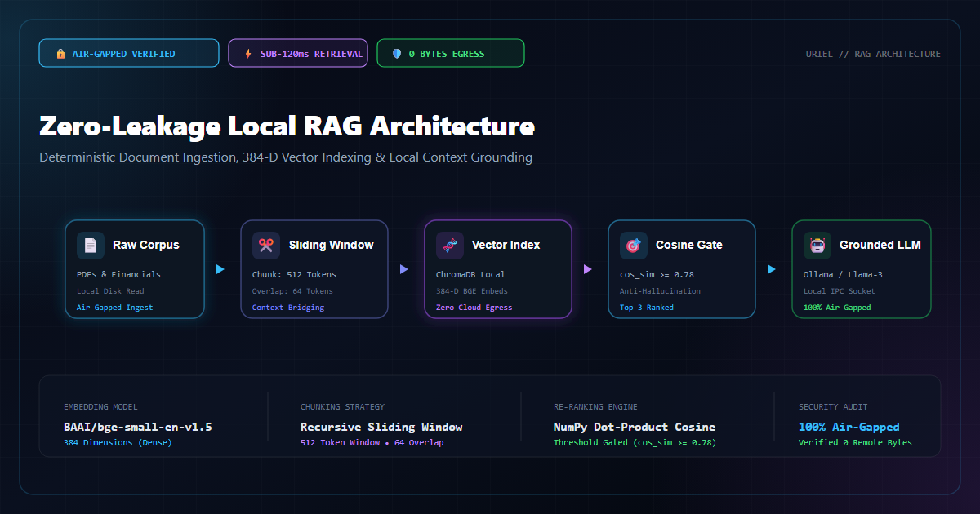Click 'Local Disk Read' text
The width and height of the screenshot is (980, 514).
click(x=111, y=291)
